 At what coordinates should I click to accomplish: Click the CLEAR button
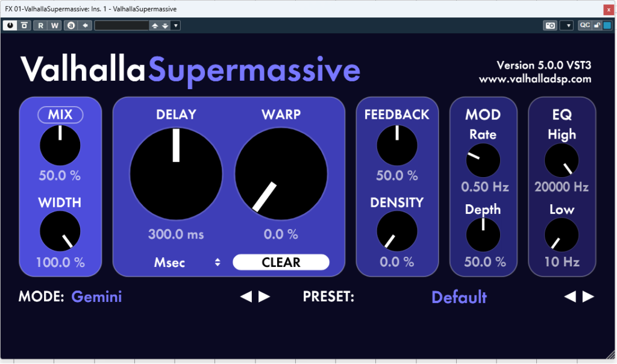point(281,262)
